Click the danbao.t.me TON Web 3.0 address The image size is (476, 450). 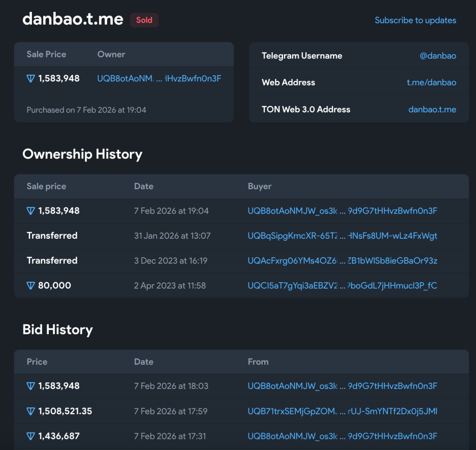(x=432, y=109)
